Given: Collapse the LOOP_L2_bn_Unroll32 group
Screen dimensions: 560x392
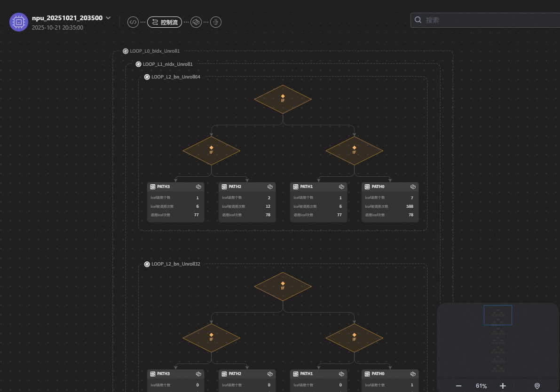Looking at the screenshot, I should pyautogui.click(x=147, y=264).
